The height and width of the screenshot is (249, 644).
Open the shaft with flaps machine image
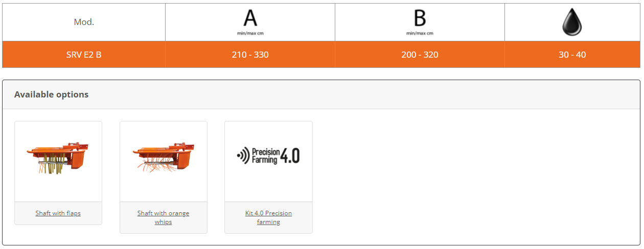tap(58, 159)
